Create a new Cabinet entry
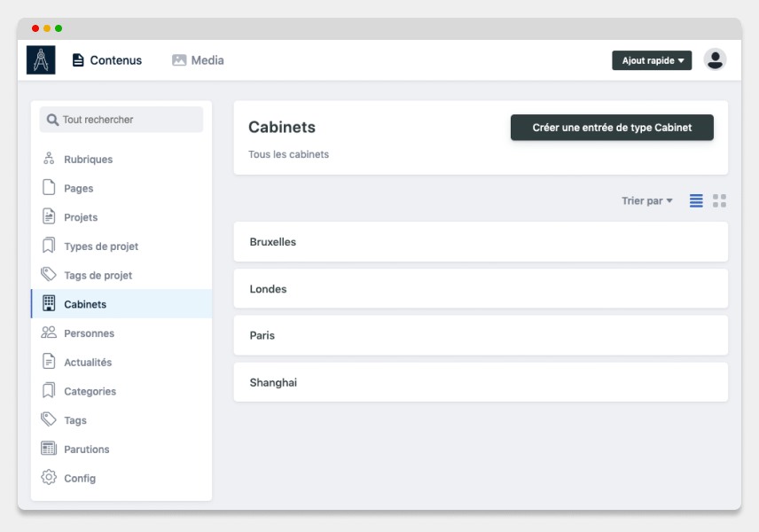Viewport: 759px width, 532px height. pyautogui.click(x=612, y=128)
